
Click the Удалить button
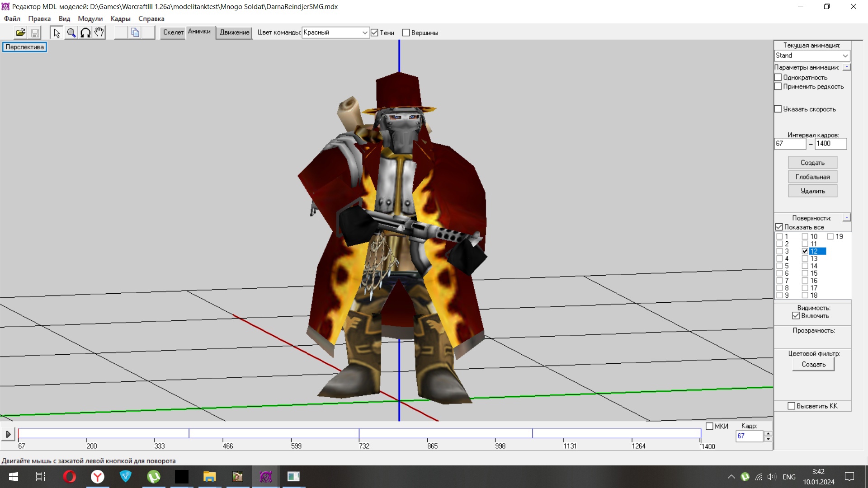[x=812, y=191]
